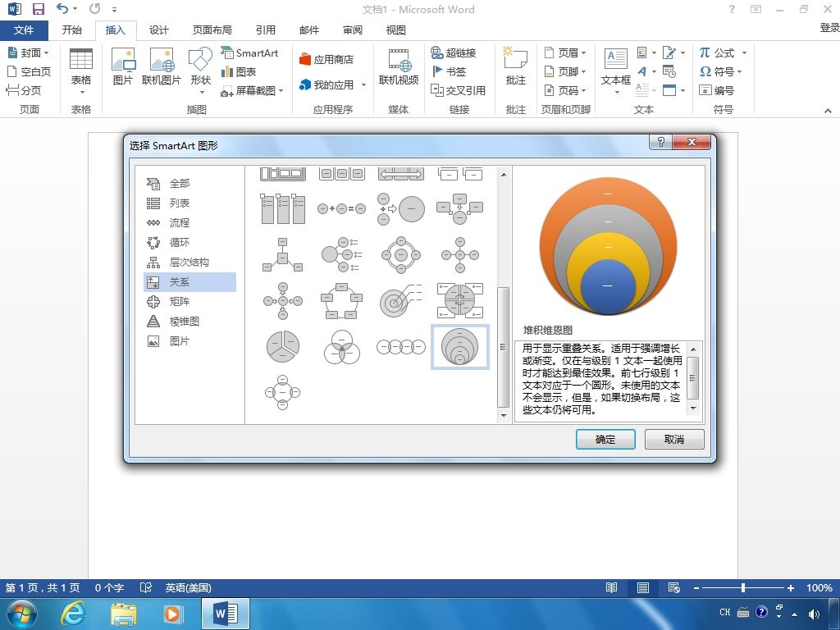Viewport: 840px width, 630px height.
Task: Insert a Hyperlink (超链接)
Action: (x=453, y=52)
